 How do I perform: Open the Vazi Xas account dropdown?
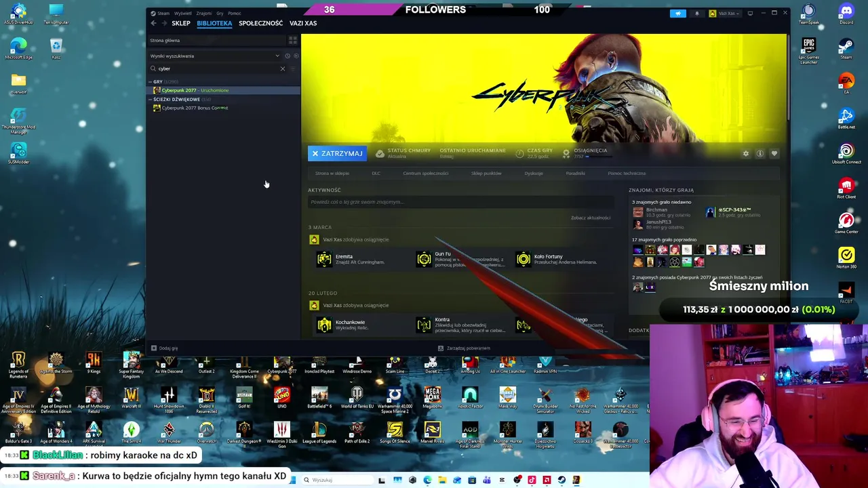pyautogui.click(x=726, y=14)
